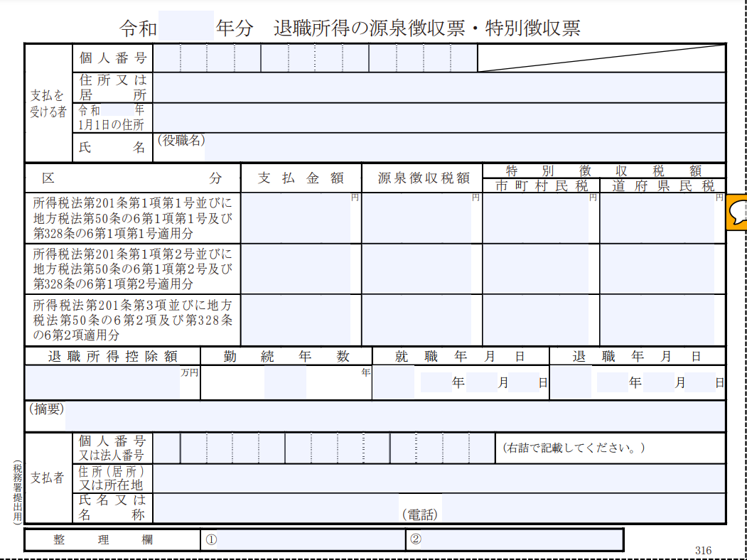The height and width of the screenshot is (560, 747).
Task: Focus the January 1st address field
Action: tap(439, 118)
